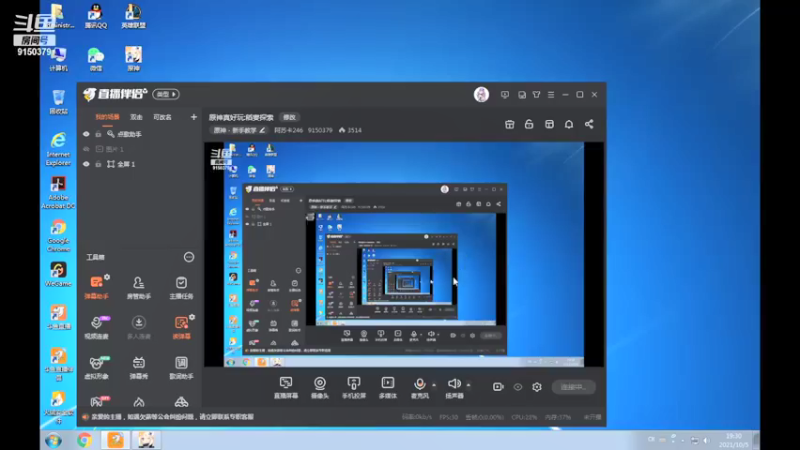Click the mode pill next to the logo
This screenshot has width=800, height=450.
pos(166,94)
